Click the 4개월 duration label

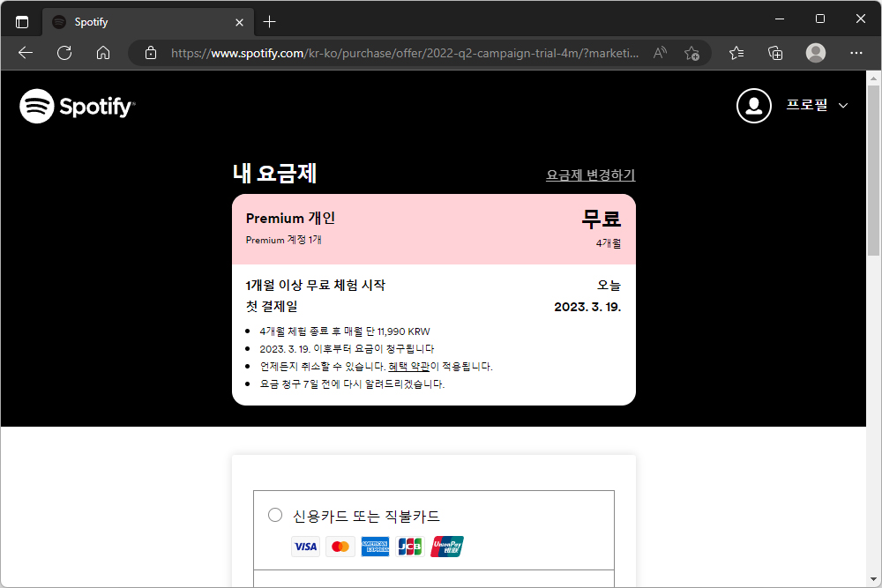[x=609, y=243]
